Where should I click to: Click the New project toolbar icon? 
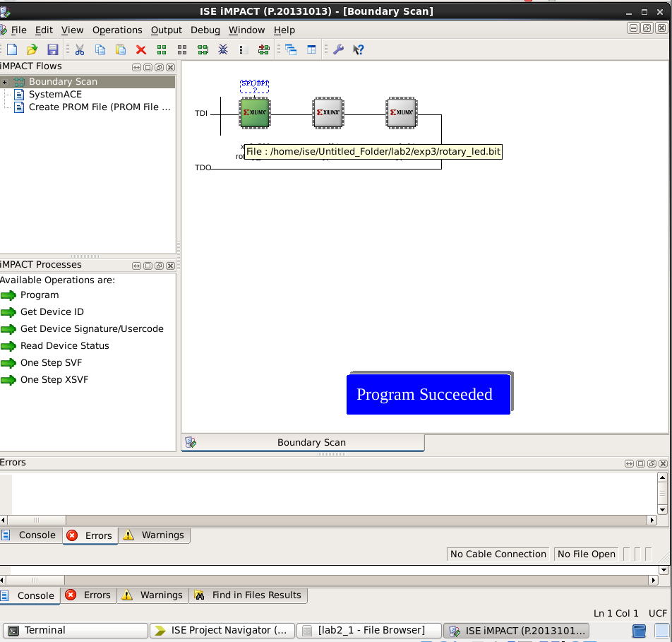point(12,49)
